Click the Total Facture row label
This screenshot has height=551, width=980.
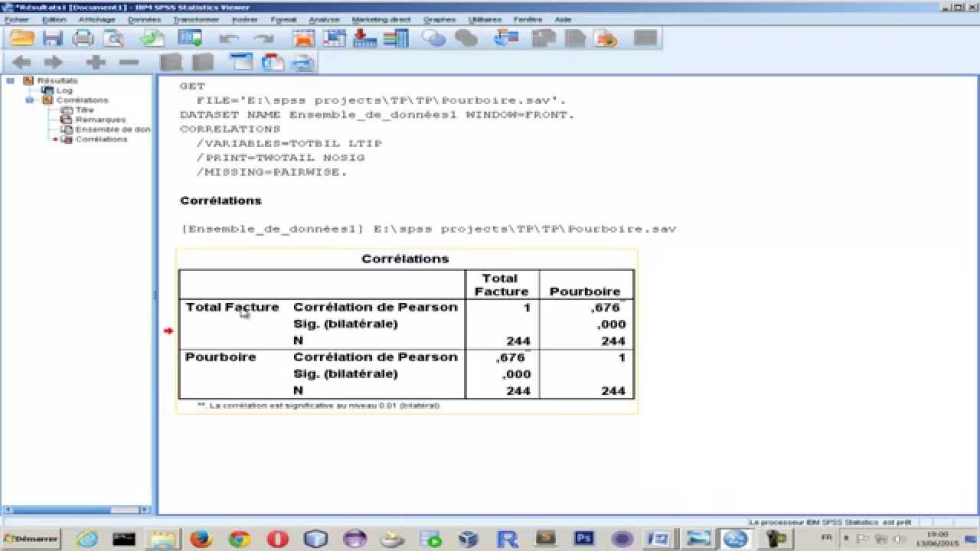pyautogui.click(x=232, y=307)
